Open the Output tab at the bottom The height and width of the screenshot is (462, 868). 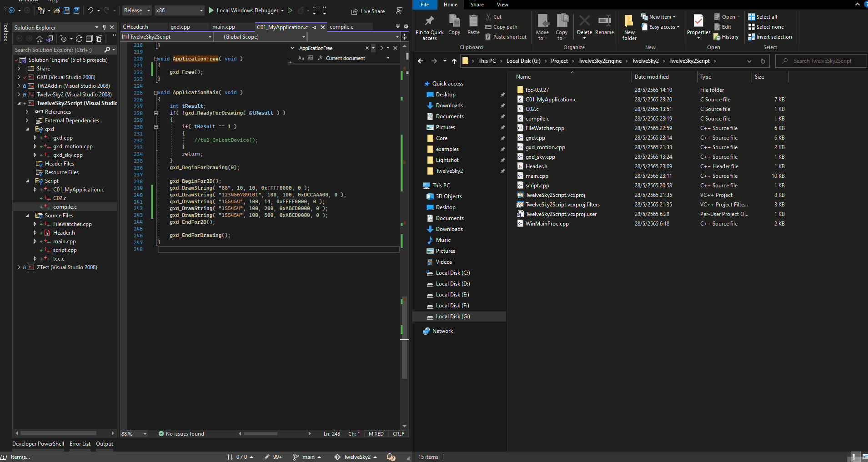click(105, 444)
